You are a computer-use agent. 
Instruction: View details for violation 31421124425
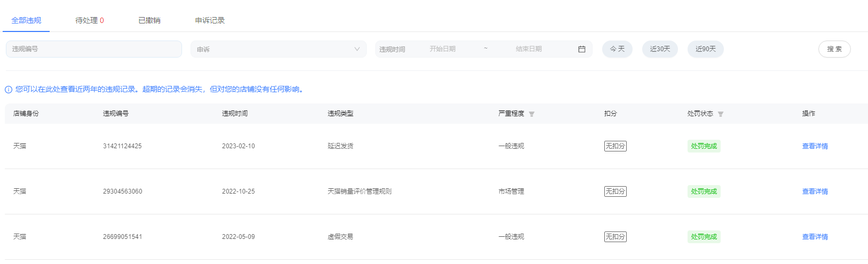[815, 146]
